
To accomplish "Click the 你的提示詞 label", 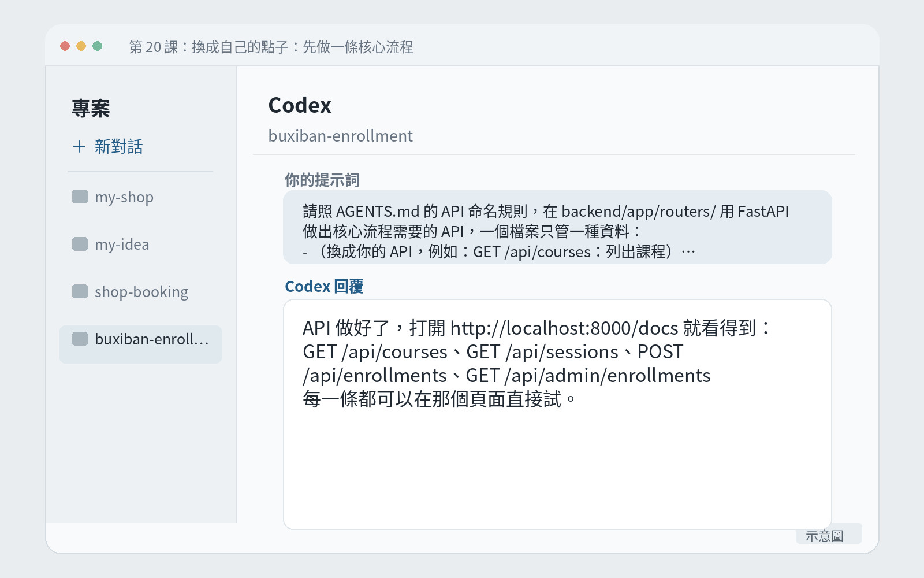I will point(322,180).
